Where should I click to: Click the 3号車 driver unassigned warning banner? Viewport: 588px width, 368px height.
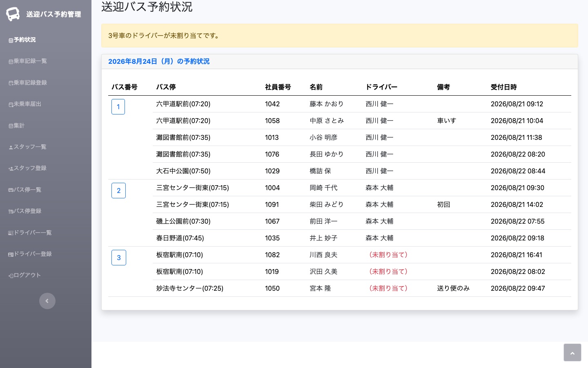340,36
